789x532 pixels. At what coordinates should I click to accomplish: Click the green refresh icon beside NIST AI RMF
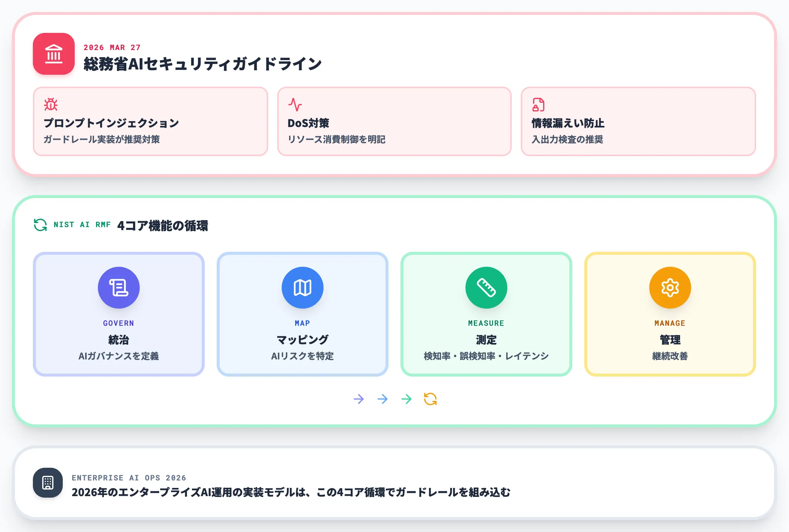[x=40, y=225]
